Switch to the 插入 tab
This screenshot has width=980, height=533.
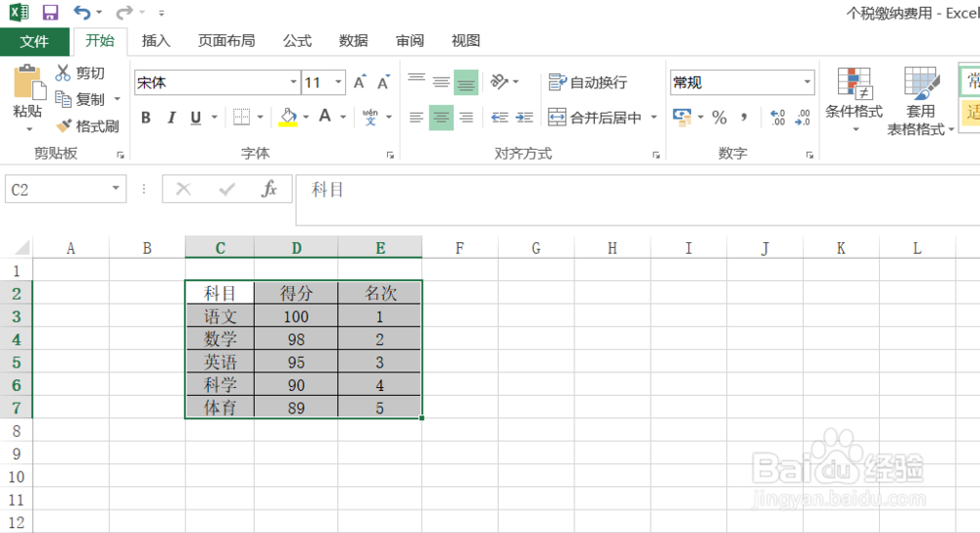click(x=156, y=40)
